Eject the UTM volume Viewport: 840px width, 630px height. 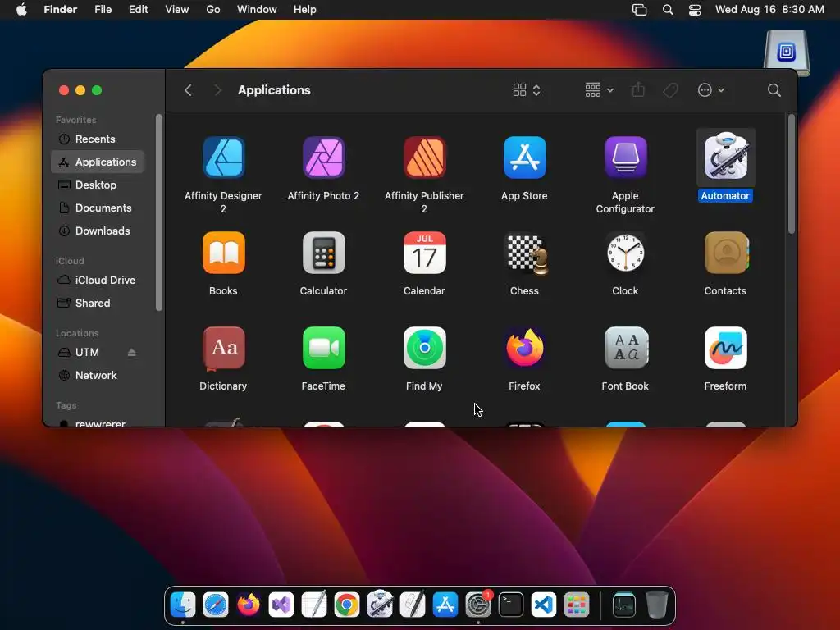coord(132,353)
